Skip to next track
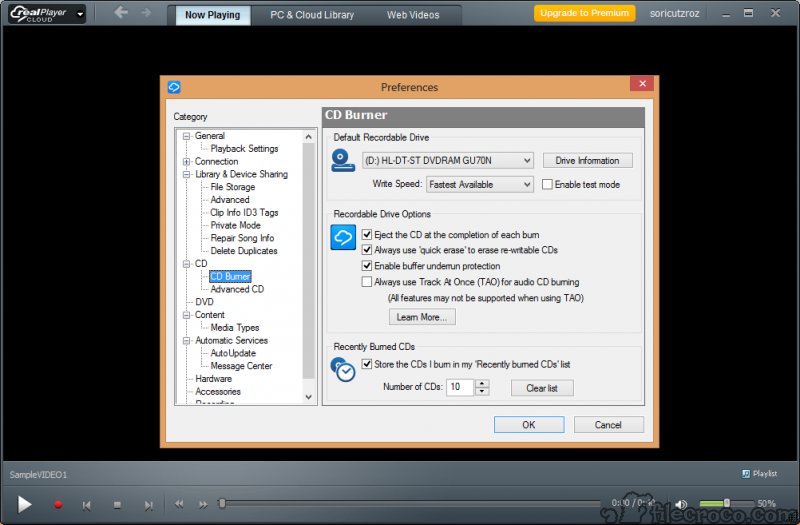 [x=148, y=505]
